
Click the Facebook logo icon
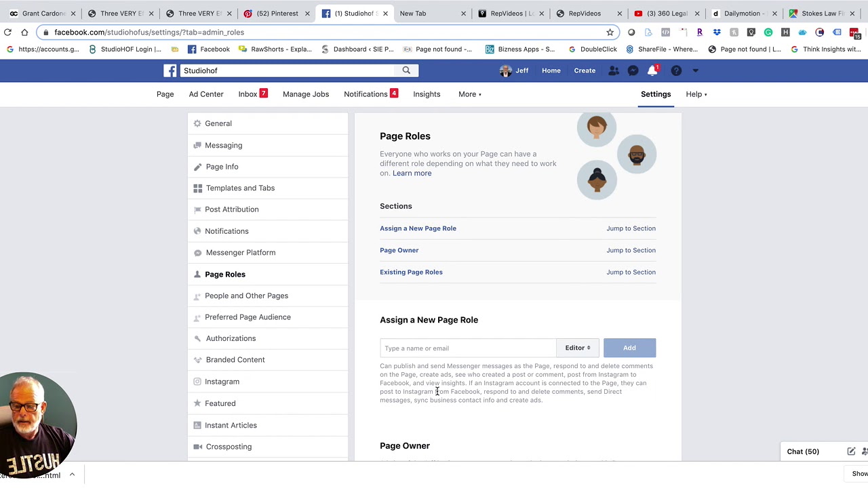click(170, 70)
